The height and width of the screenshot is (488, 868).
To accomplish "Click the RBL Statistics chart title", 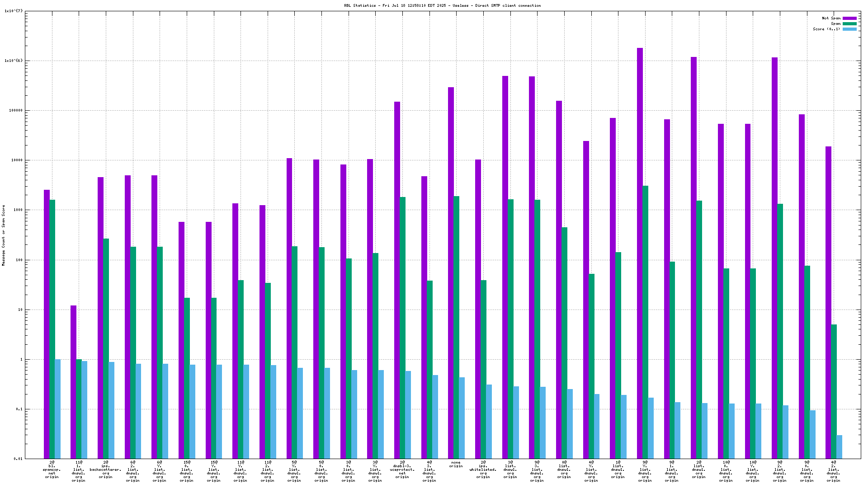I will 442,5.
